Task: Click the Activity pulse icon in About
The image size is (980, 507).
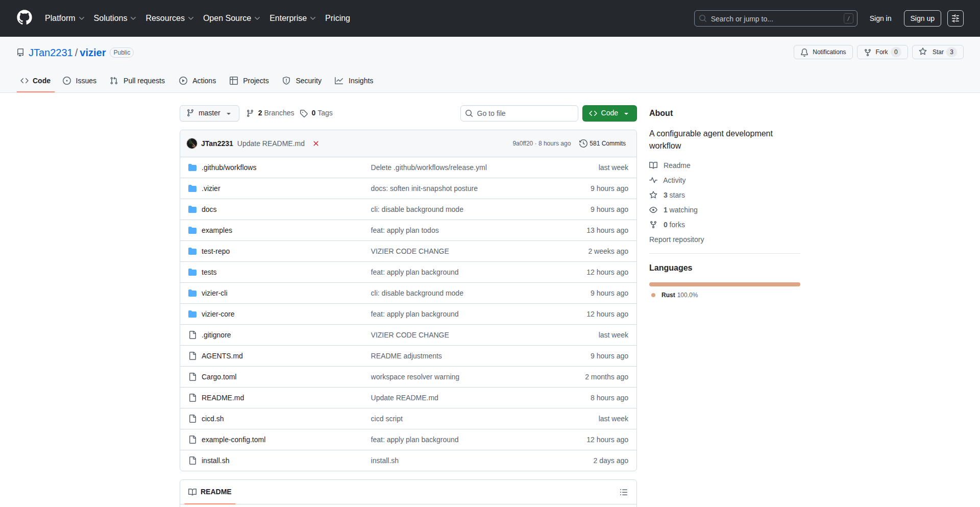Action: tap(653, 180)
